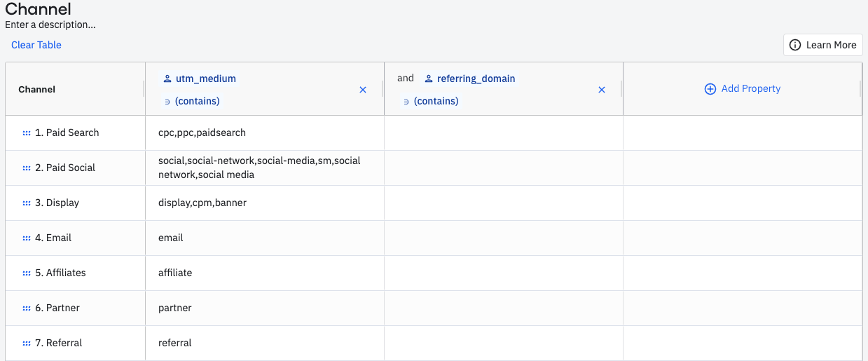This screenshot has height=361, width=868.
Task: Click the Clear Table link
Action: point(36,45)
